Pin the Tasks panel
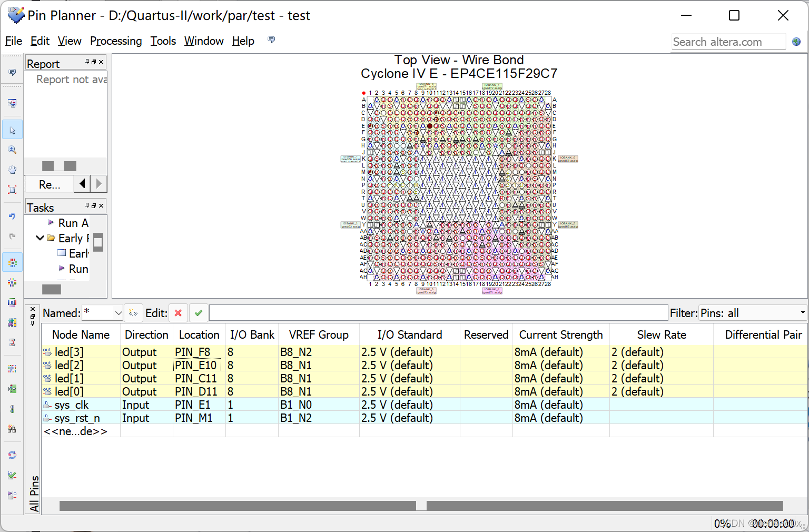The image size is (809, 532). click(87, 205)
